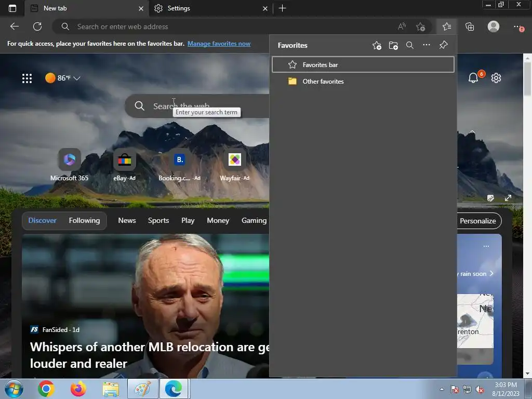Click the expand background image icon
The image size is (532, 399).
tap(508, 198)
